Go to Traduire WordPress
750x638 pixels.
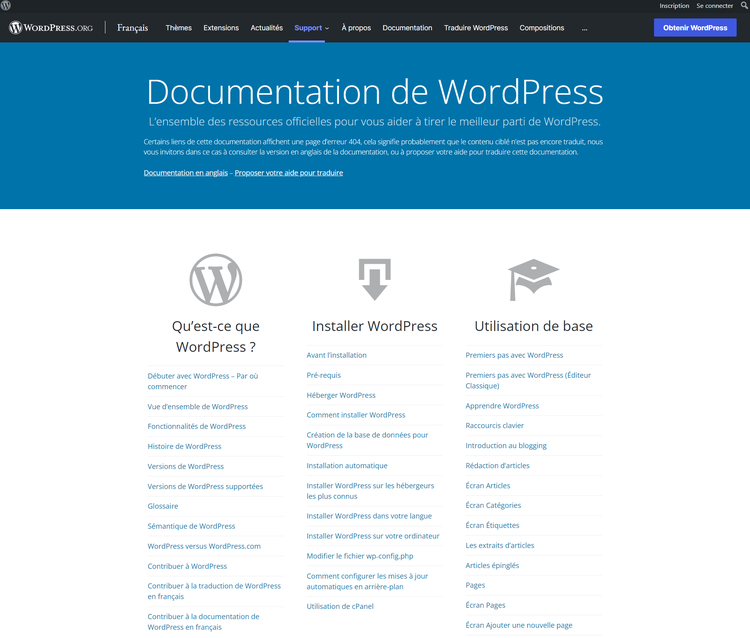(x=476, y=28)
